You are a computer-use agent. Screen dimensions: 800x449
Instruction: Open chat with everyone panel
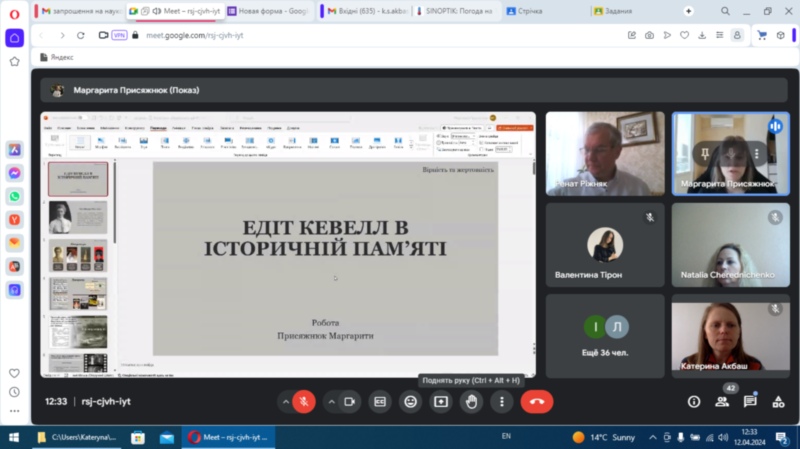(x=750, y=401)
